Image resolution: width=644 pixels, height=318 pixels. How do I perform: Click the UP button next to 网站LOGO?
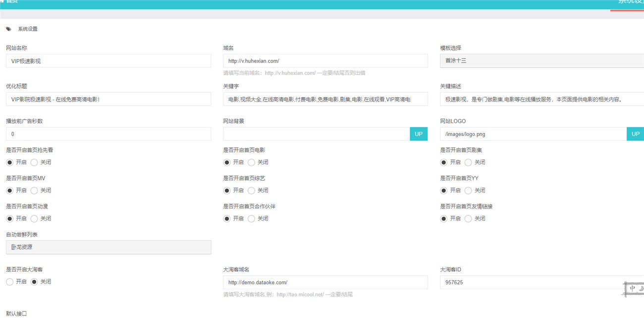635,133
